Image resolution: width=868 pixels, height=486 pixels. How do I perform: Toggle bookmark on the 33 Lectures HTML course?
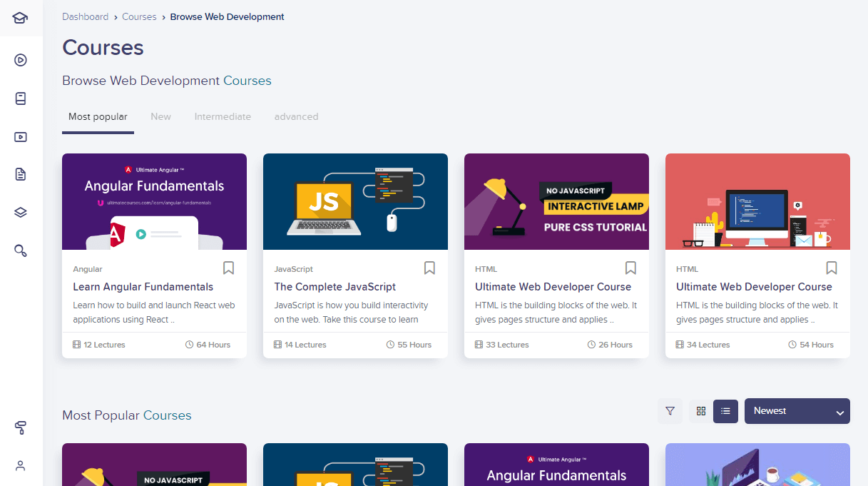(x=630, y=268)
